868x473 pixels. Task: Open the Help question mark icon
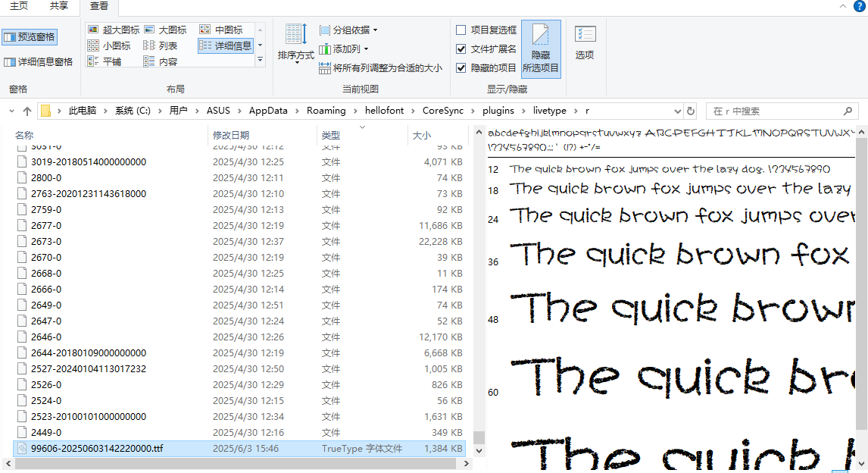(860, 6)
